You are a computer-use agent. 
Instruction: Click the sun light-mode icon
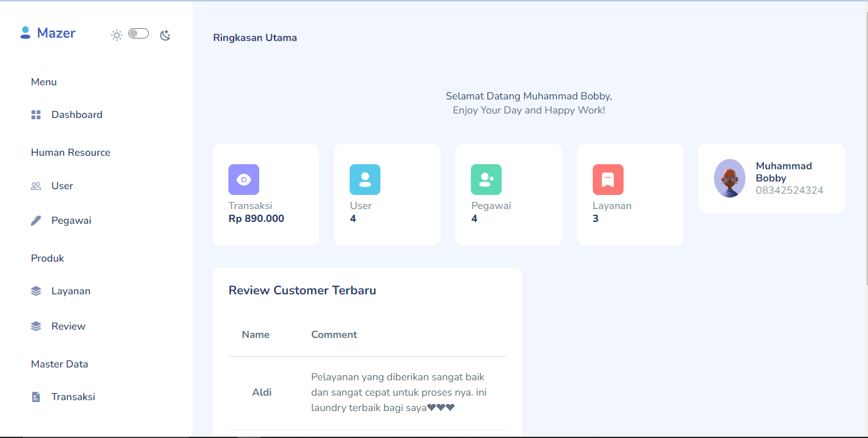[x=116, y=35]
